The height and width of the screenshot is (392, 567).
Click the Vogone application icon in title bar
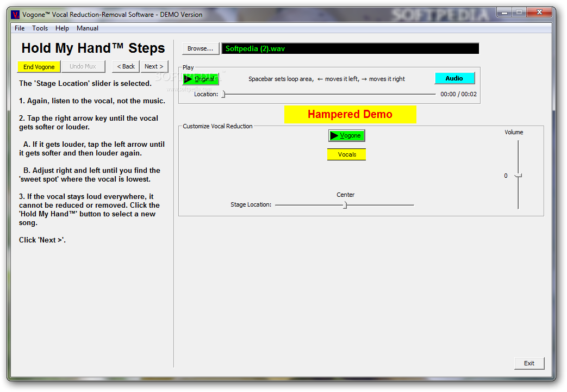pos(15,15)
